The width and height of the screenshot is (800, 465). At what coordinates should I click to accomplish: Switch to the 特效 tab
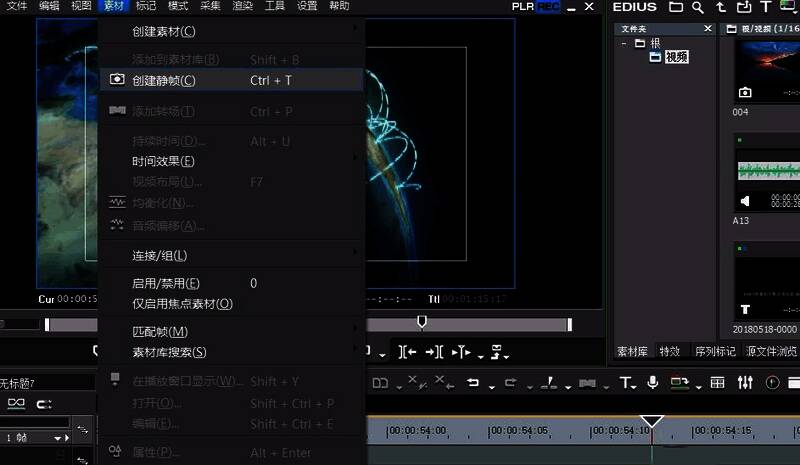pyautogui.click(x=669, y=351)
